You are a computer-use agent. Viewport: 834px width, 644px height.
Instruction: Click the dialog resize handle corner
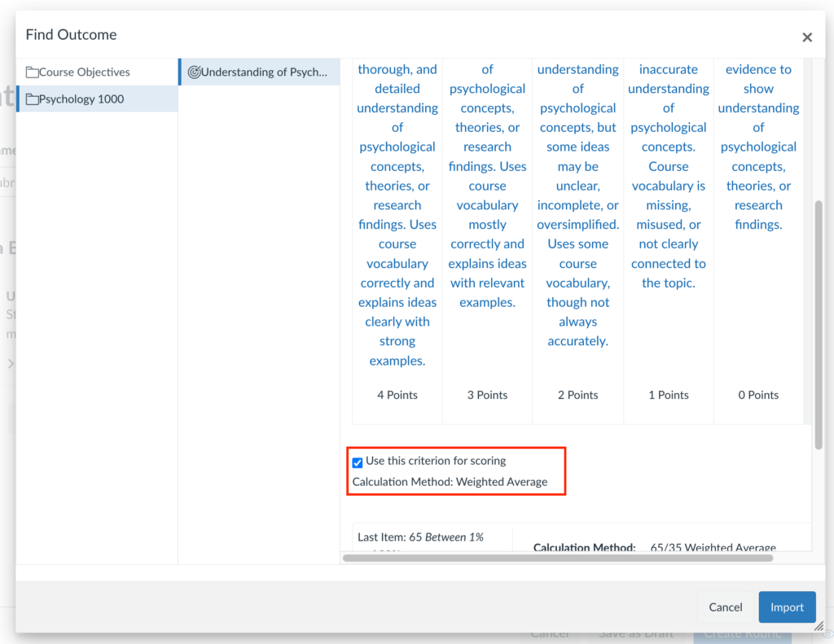pyautogui.click(x=819, y=626)
